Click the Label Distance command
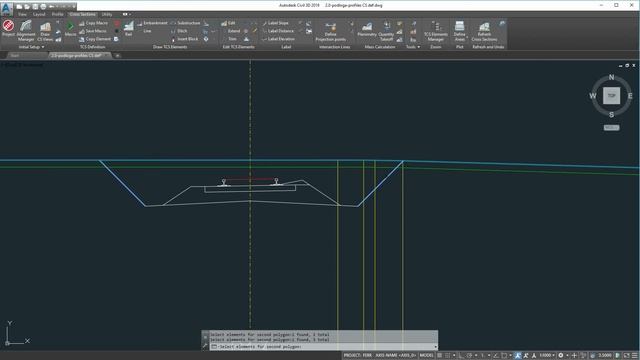The width and height of the screenshot is (640, 360). (278, 31)
